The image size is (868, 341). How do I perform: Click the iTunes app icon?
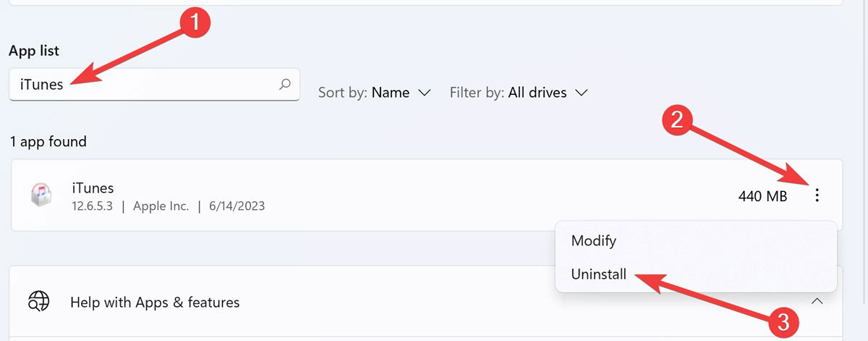[x=41, y=195]
